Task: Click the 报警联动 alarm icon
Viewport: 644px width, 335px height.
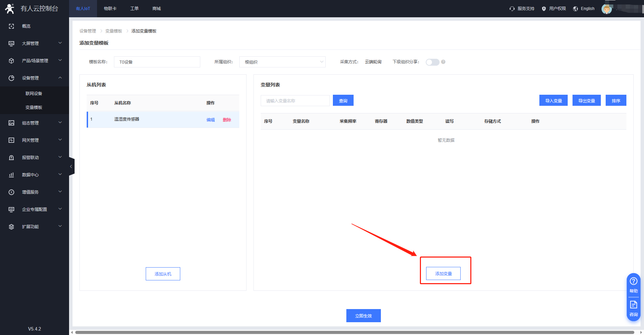Action: [x=11, y=158]
